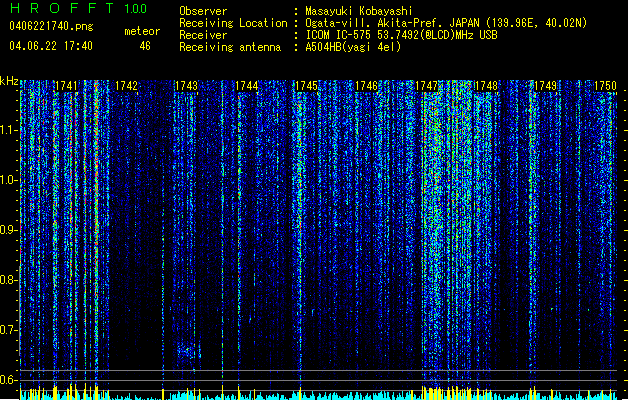Image resolution: width=629 pixels, height=400 pixels.
Task: Click the 0.6 frequency axis label
Action: (x=9, y=380)
